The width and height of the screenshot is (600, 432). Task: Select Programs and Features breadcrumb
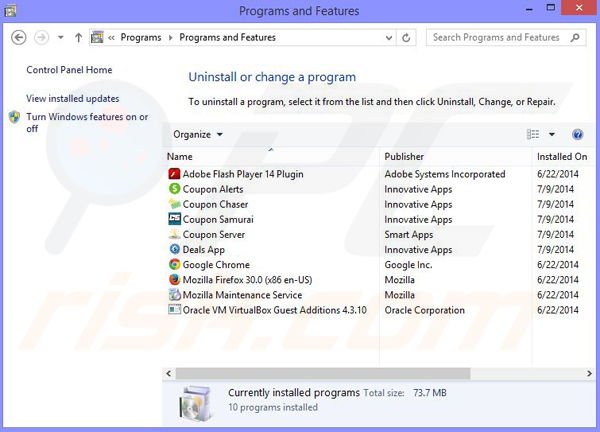tap(227, 37)
